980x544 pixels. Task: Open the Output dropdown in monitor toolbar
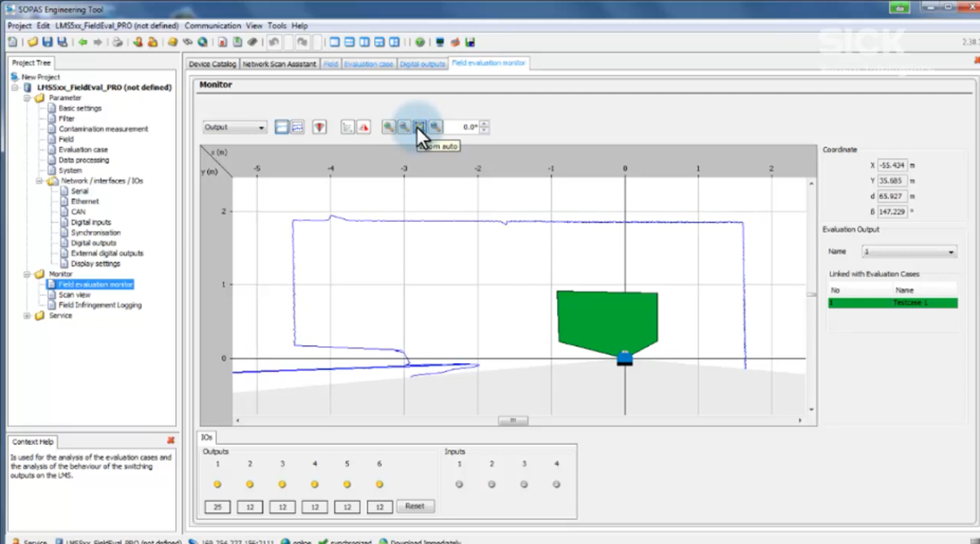tap(235, 128)
